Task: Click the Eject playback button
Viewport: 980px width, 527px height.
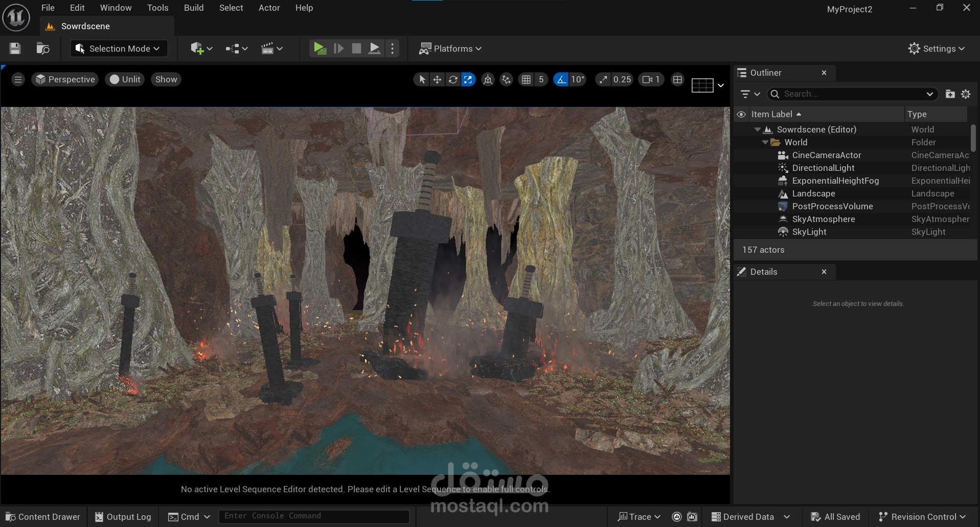Action: tap(374, 49)
